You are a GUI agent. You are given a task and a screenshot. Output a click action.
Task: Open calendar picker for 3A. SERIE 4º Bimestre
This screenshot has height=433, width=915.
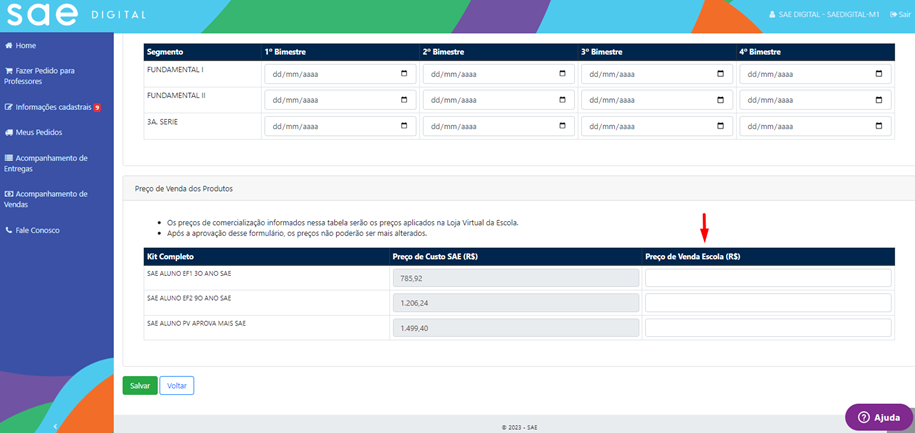coord(879,125)
